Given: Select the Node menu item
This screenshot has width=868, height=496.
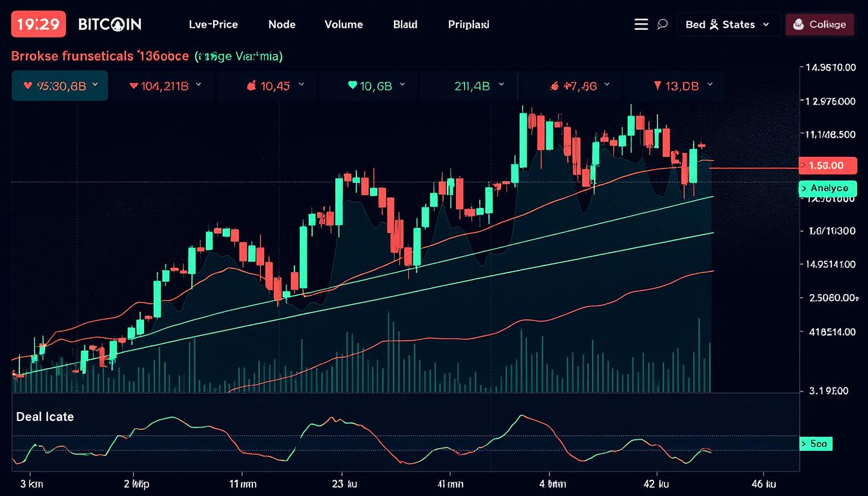Looking at the screenshot, I should [x=282, y=25].
